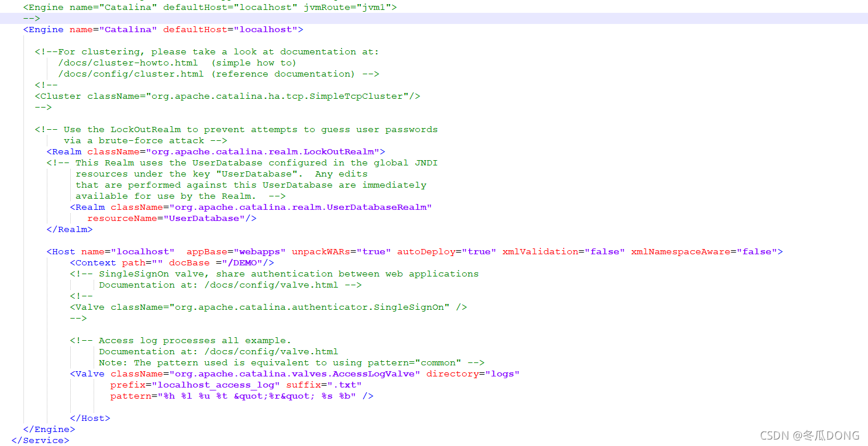Viewport: 868px width, 446px height.
Task: Click the closing </Realm> tag
Action: tap(69, 229)
